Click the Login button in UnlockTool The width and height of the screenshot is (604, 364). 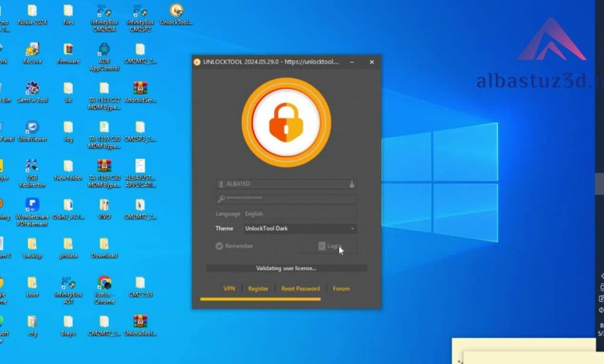tap(330, 246)
